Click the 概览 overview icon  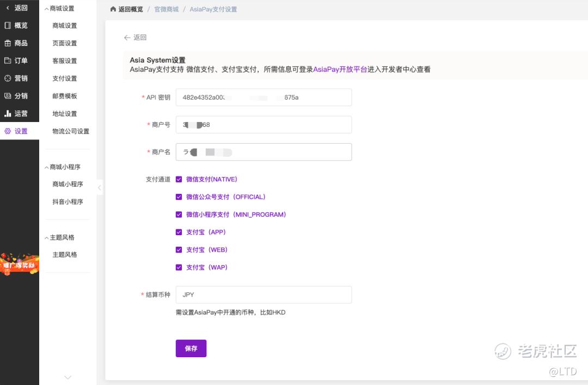(8, 25)
